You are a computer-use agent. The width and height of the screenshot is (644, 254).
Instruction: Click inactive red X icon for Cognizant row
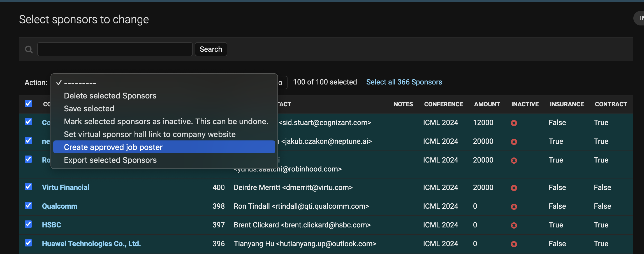514,123
